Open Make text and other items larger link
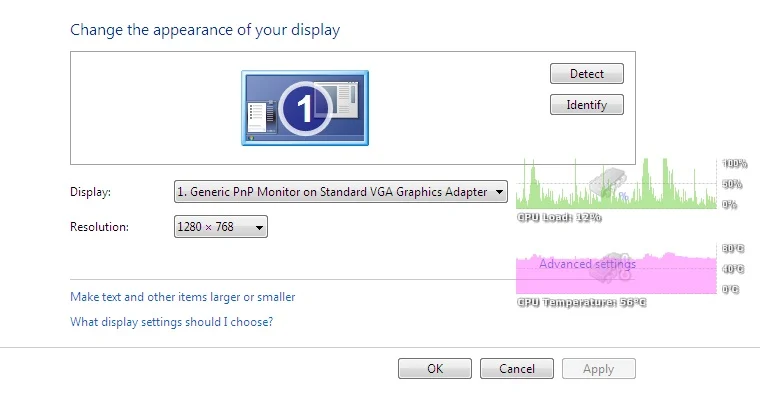 click(x=182, y=297)
